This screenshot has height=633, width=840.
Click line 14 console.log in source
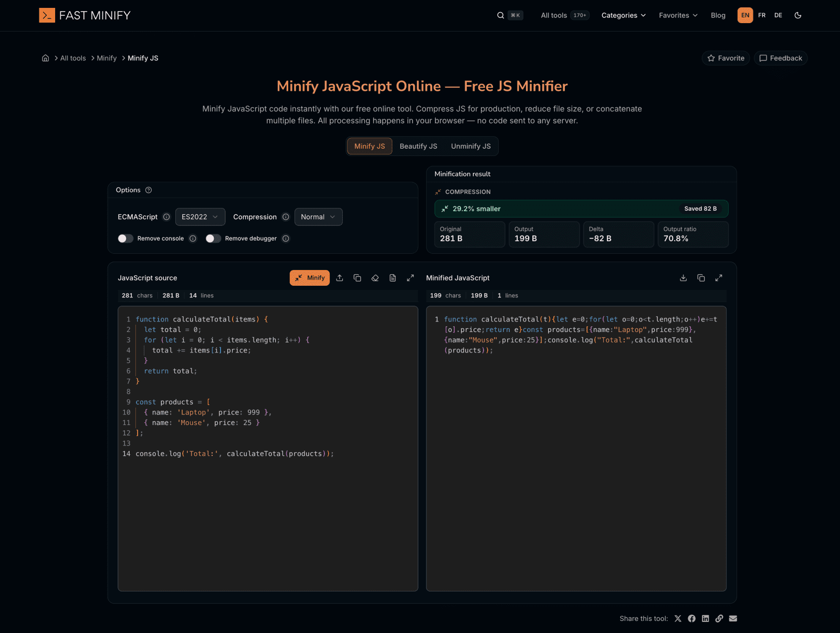coord(235,454)
